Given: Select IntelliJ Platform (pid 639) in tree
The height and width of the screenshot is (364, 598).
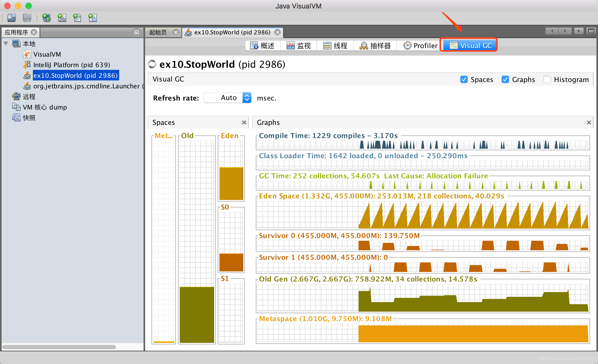Looking at the screenshot, I should (72, 65).
